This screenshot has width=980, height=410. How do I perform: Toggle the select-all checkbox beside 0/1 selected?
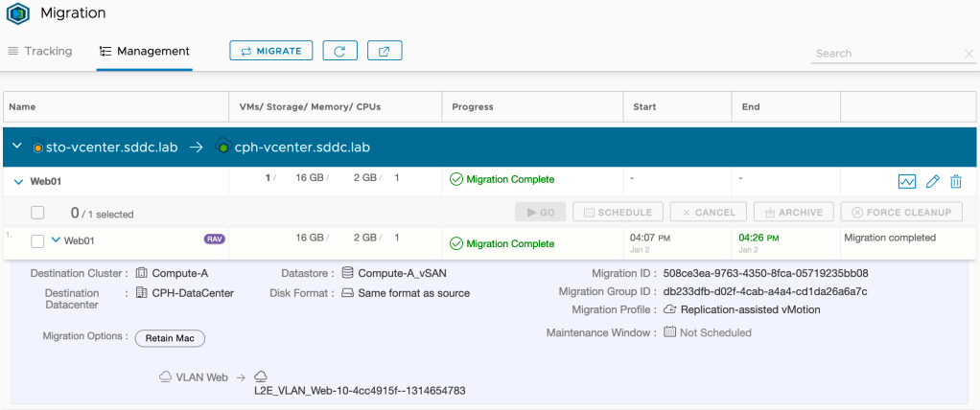click(37, 213)
